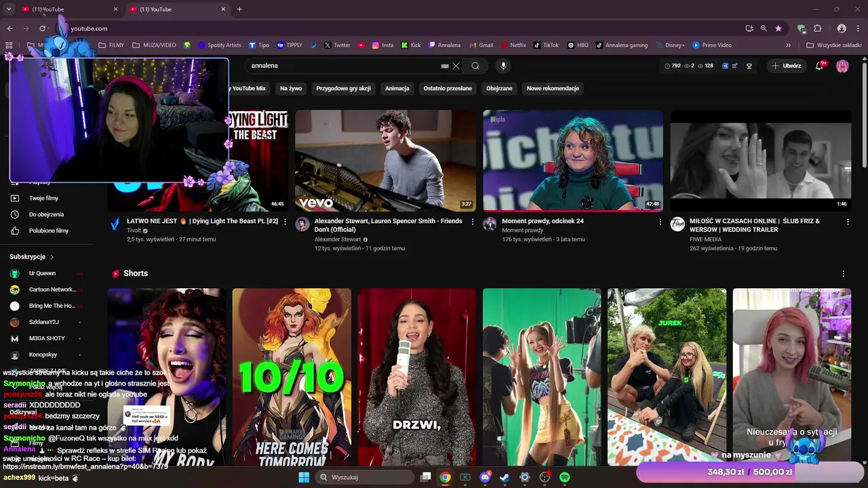Open options for Moment prawdy video
The width and height of the screenshot is (868, 488).
[x=660, y=222]
